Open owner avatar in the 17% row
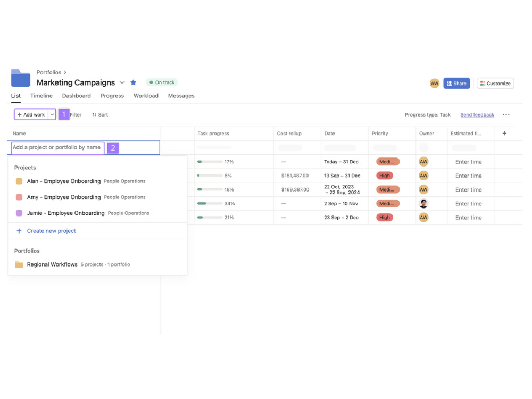This screenshot has height=399, width=532. click(423, 162)
